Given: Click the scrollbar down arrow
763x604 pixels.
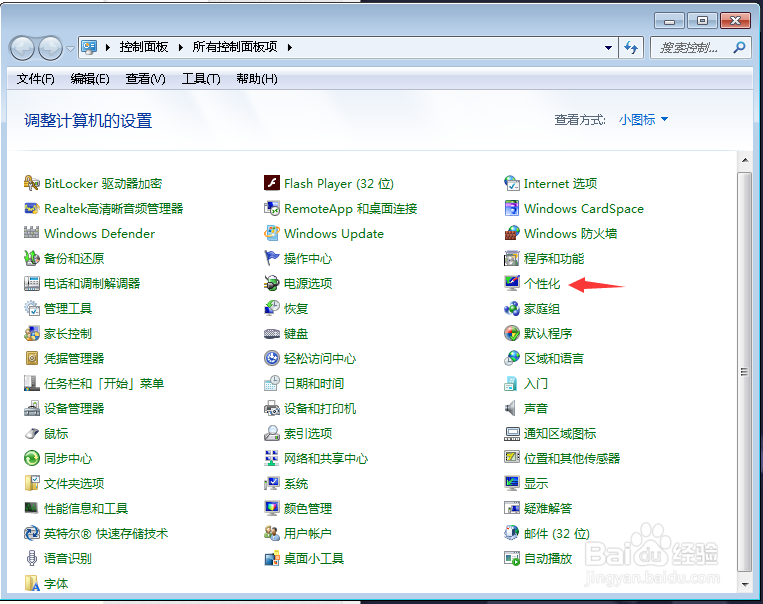Looking at the screenshot, I should [745, 584].
